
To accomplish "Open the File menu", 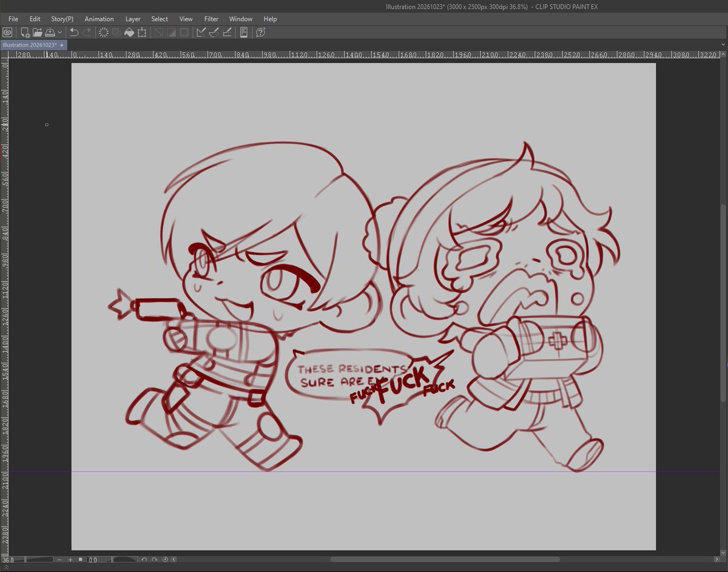I will (13, 19).
